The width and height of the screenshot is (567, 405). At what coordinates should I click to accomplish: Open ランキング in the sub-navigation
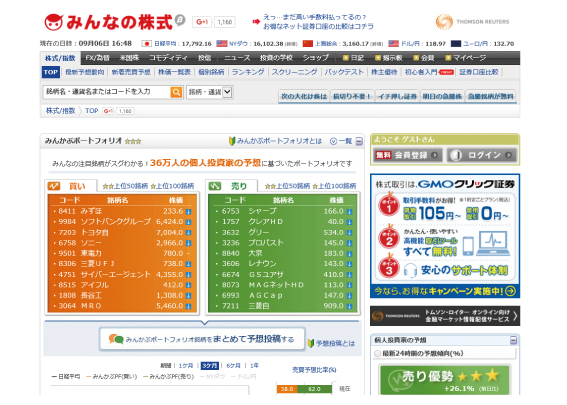click(248, 72)
